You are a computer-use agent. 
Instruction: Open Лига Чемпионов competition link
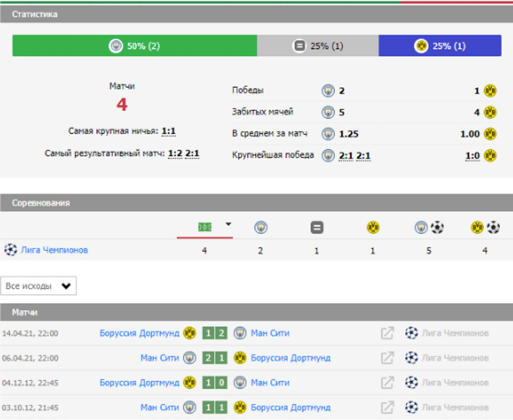[54, 250]
